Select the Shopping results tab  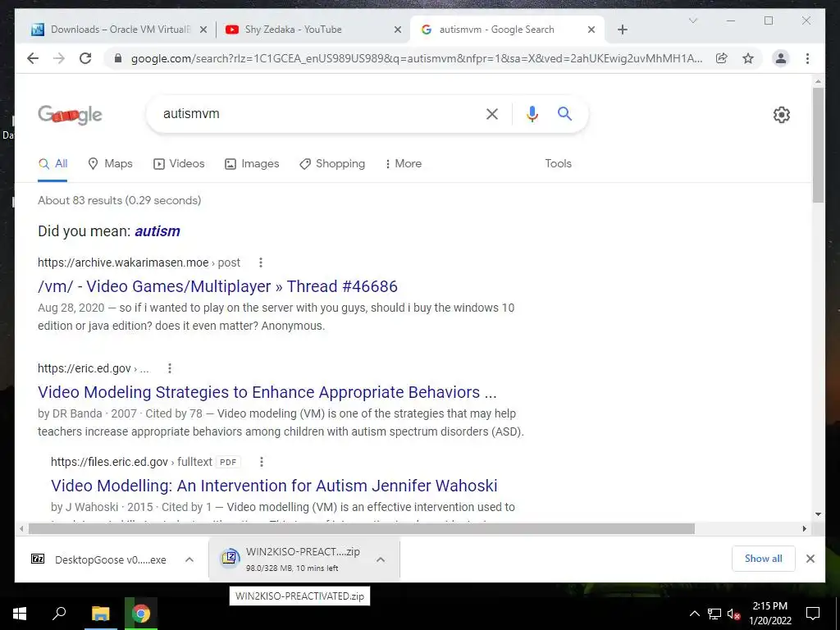pyautogui.click(x=332, y=163)
